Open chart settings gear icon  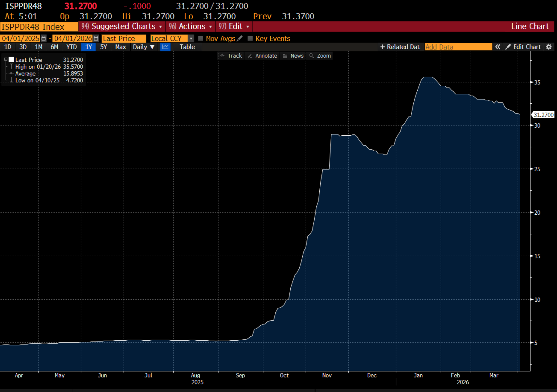point(549,47)
